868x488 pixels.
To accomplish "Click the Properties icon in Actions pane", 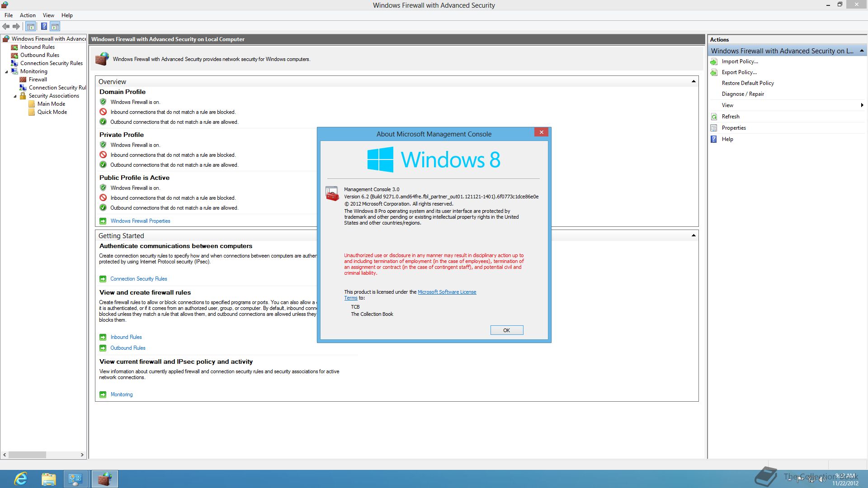I will pyautogui.click(x=714, y=128).
